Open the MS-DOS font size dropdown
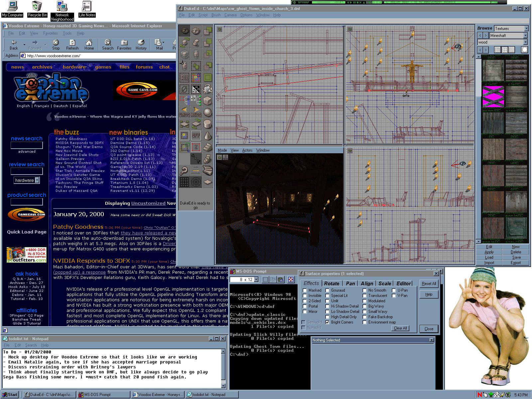Screen dimensions: 532x399 click(256, 280)
